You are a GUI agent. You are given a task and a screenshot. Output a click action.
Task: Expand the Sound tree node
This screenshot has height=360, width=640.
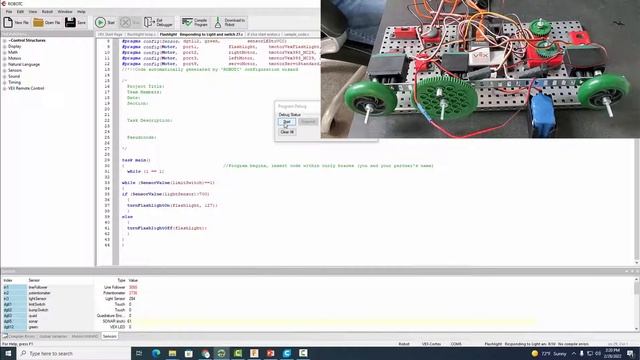click(x=4, y=76)
